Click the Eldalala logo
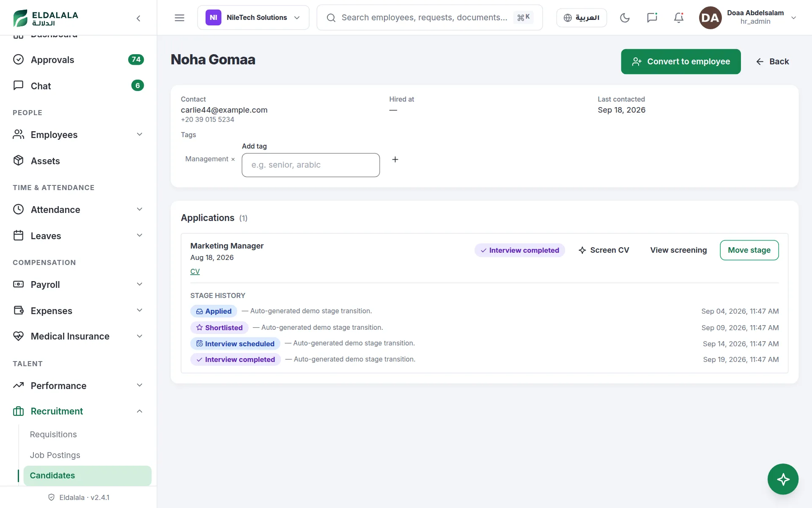Screen dimensions: 812x508 pos(46,18)
